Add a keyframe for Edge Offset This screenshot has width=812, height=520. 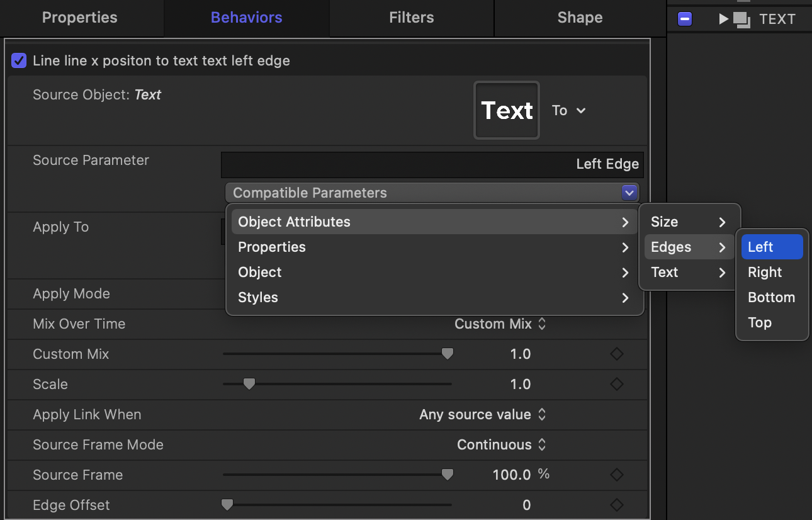tap(616, 505)
